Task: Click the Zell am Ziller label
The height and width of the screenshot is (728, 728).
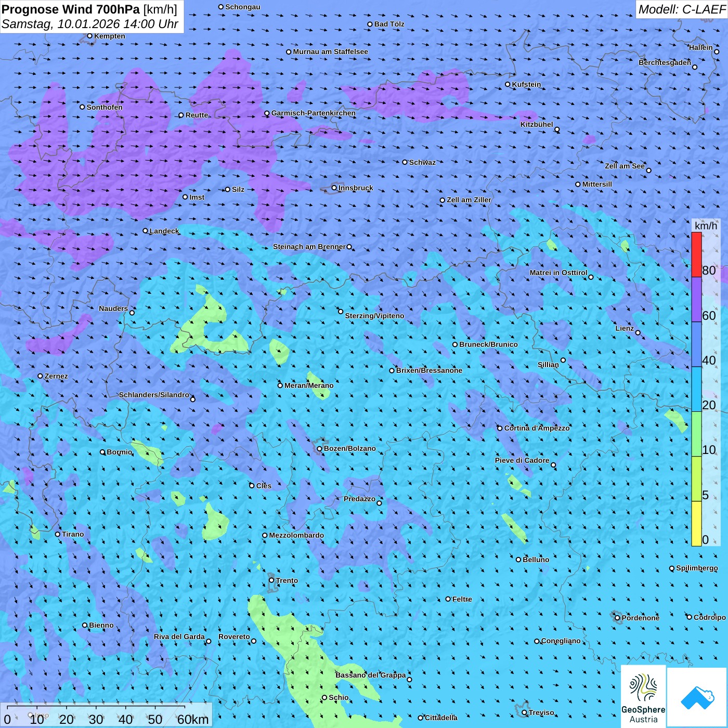Action: pos(469,200)
